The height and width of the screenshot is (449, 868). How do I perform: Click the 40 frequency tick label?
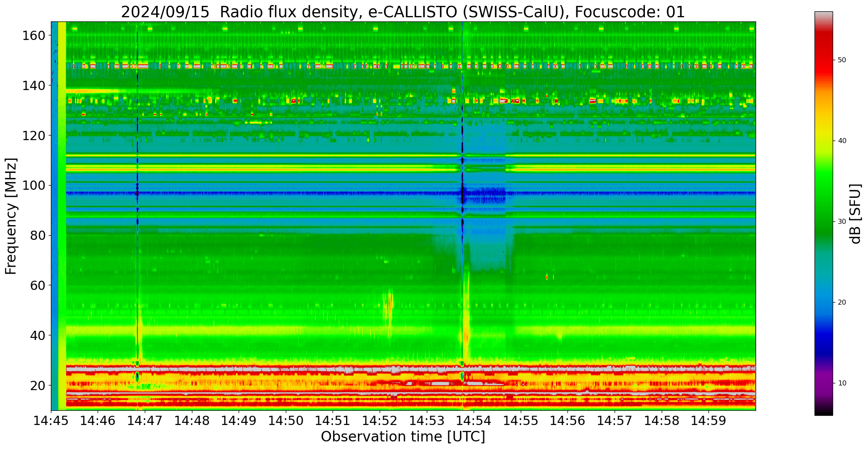pos(38,335)
